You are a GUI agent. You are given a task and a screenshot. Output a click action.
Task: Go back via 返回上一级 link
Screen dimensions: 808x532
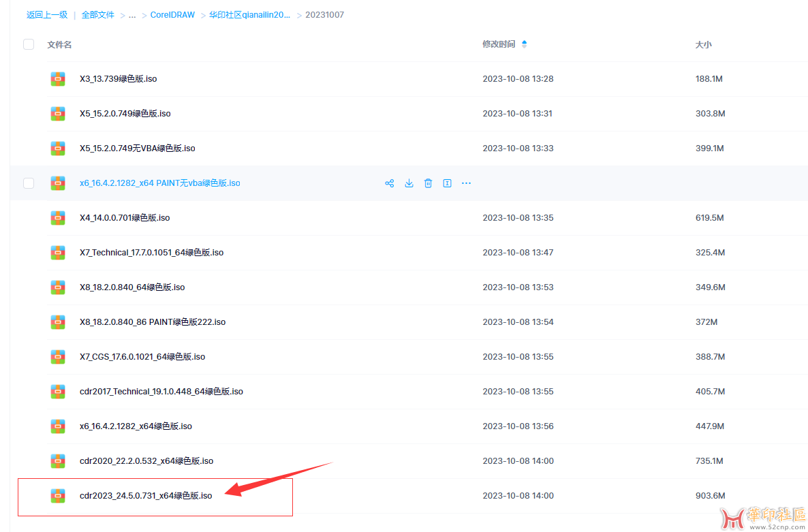click(47, 15)
